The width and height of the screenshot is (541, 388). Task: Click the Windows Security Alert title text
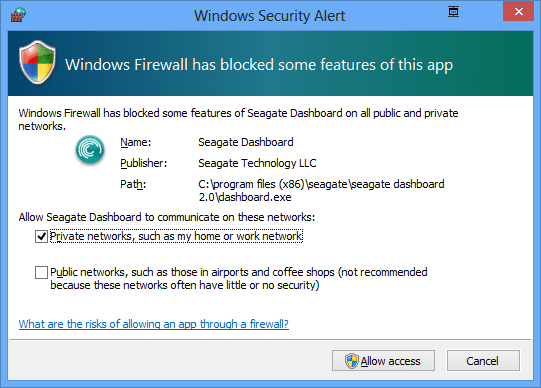coord(269,16)
